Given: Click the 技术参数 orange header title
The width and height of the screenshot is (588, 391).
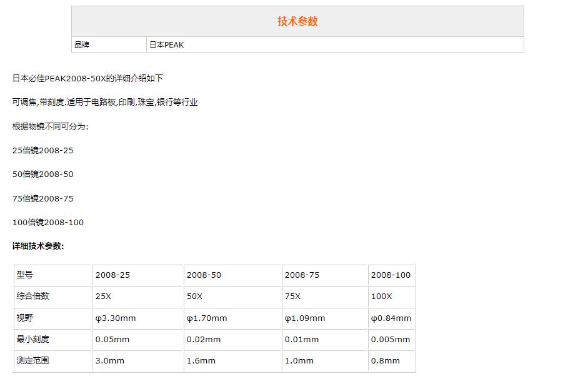Looking at the screenshot, I should tap(297, 21).
